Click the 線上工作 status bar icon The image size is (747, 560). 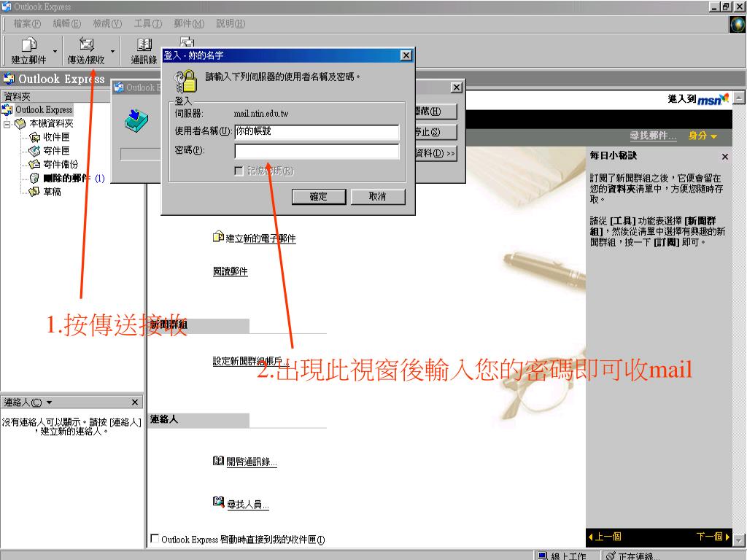click(x=542, y=556)
